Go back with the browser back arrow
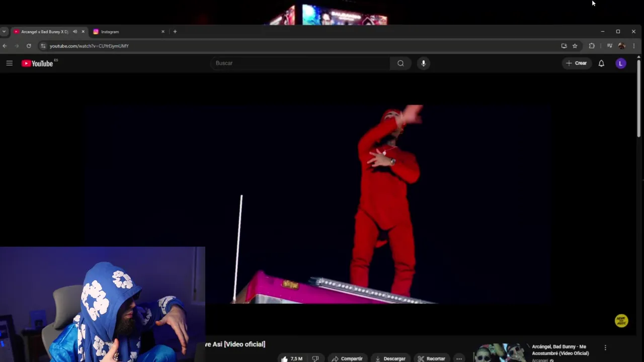The image size is (644, 362). coord(5,46)
